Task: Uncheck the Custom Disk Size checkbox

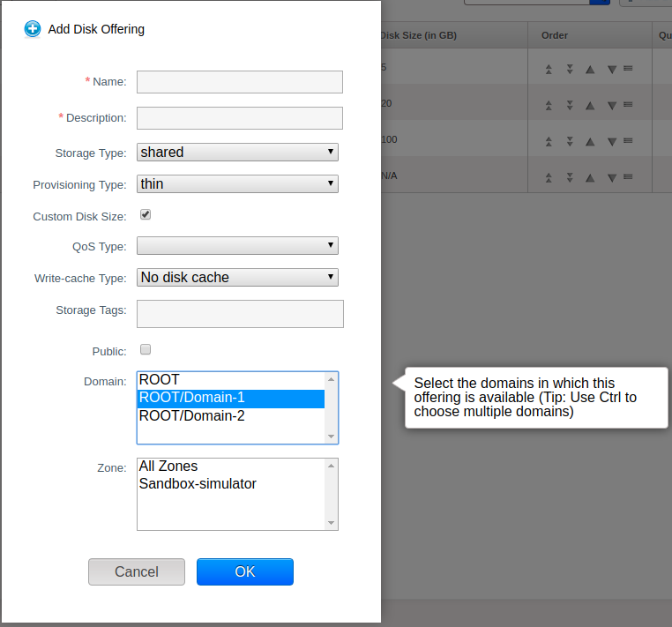Action: pos(146,214)
